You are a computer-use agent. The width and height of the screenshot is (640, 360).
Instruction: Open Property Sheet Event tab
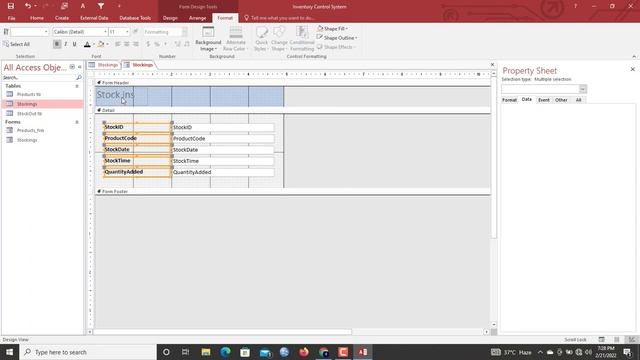click(x=544, y=100)
